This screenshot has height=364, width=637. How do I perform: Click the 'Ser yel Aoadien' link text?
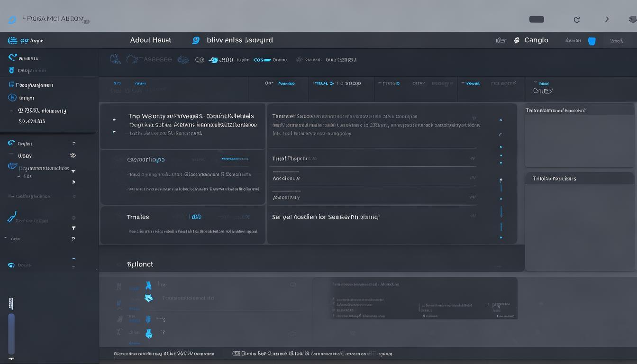point(326,217)
